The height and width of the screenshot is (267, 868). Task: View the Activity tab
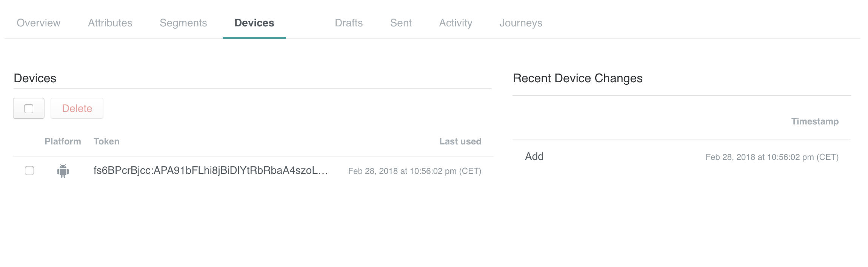(x=456, y=23)
